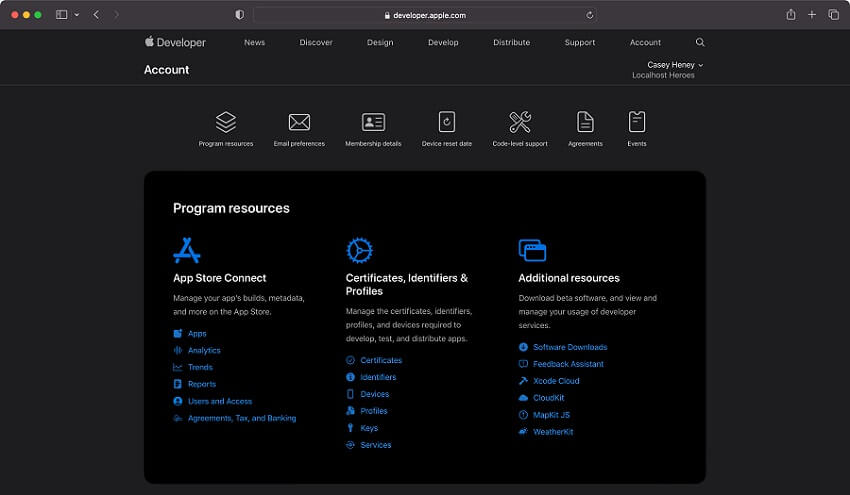The image size is (850, 495).
Task: Click the App Store Connect heading
Action: click(x=220, y=278)
